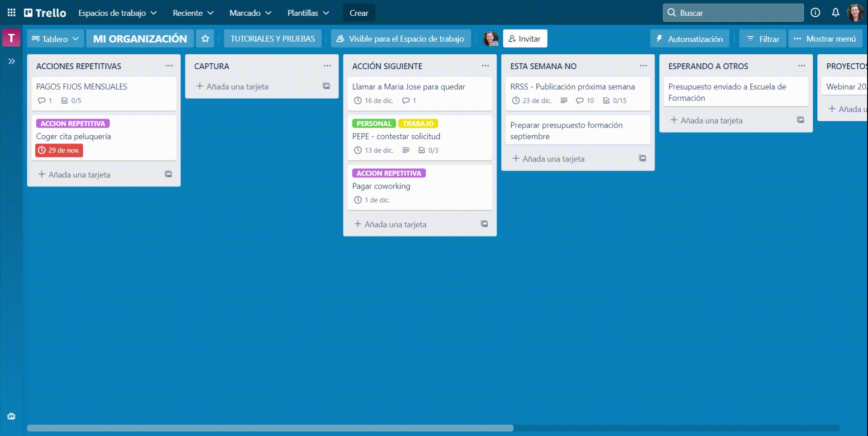
Task: Click the Crear button
Action: [x=359, y=13]
